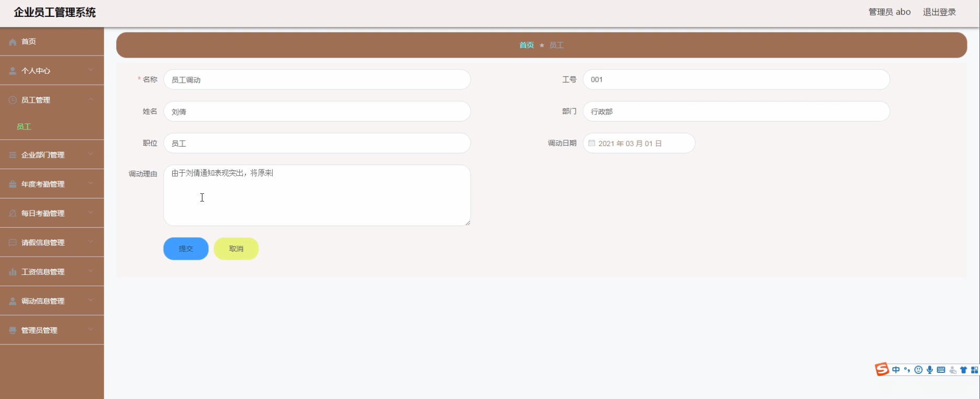This screenshot has height=399, width=980.
Task: Click the icon beside 管理员管理
Action: [13, 330]
